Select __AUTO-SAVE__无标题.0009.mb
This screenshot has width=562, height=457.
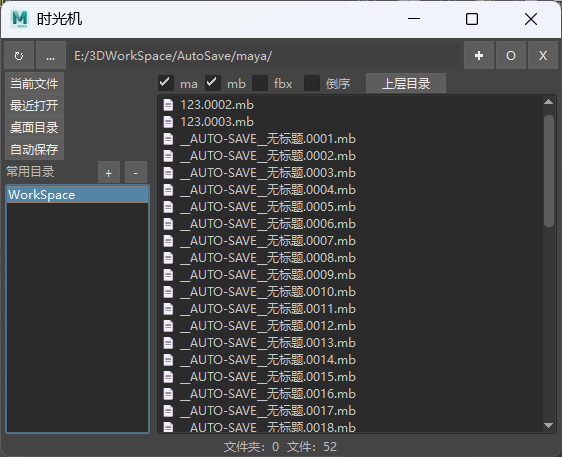click(x=268, y=275)
